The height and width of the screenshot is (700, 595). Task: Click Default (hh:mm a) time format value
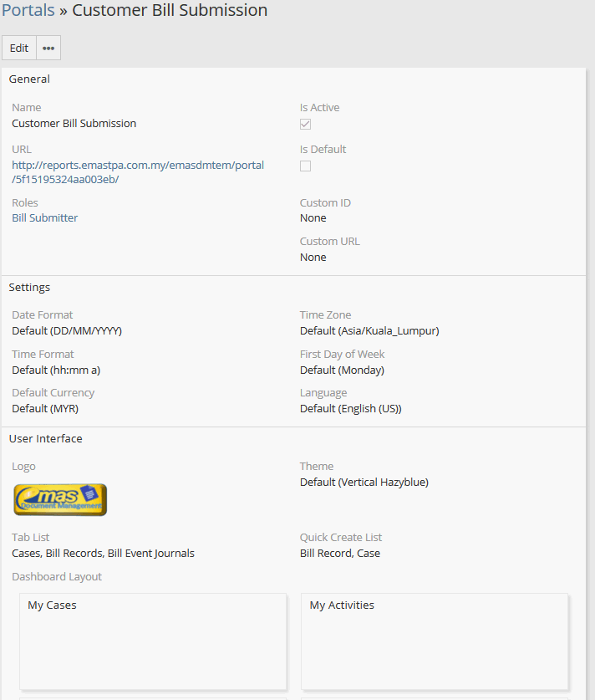56,370
